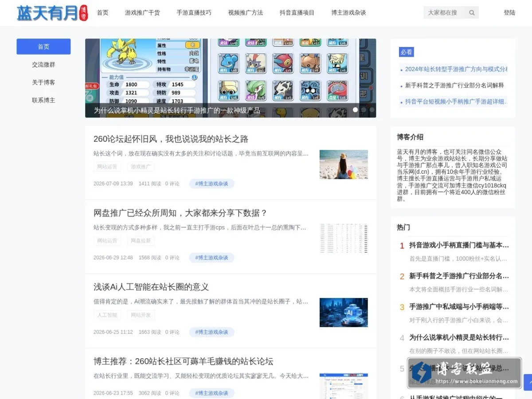
Task: Open the beach girl article thumbnail
Action: click(344, 164)
